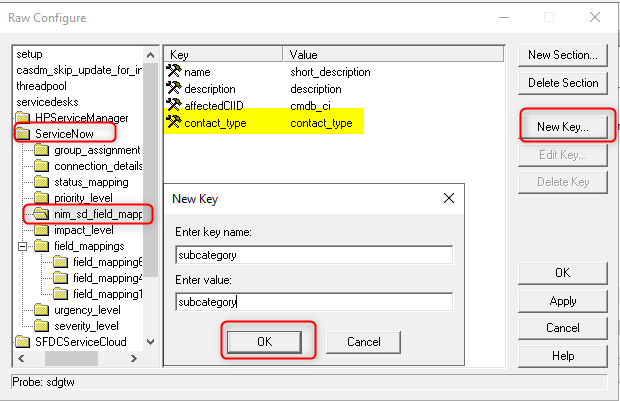Click the cmdb_ci value cell
Image resolution: width=620 pixels, height=401 pixels.
(x=310, y=106)
